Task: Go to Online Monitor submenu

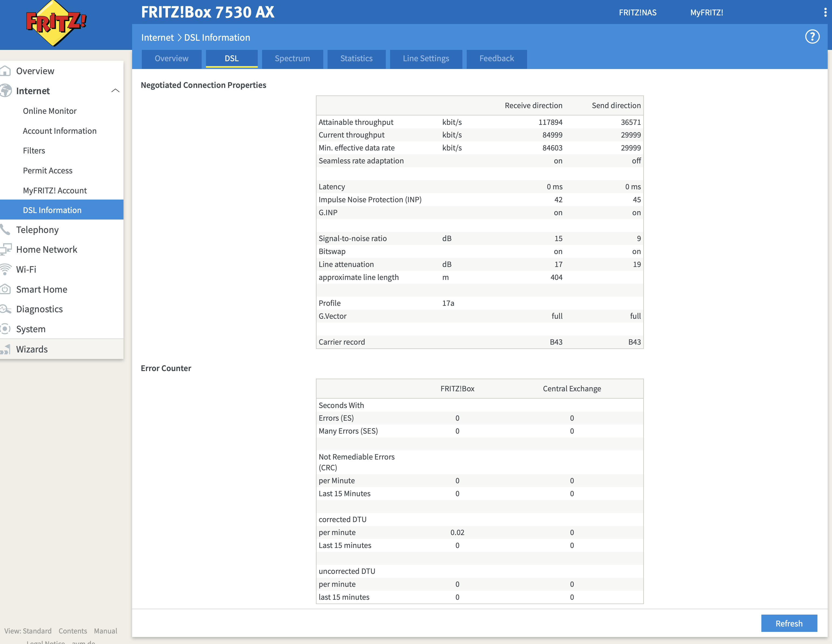Action: (50, 111)
